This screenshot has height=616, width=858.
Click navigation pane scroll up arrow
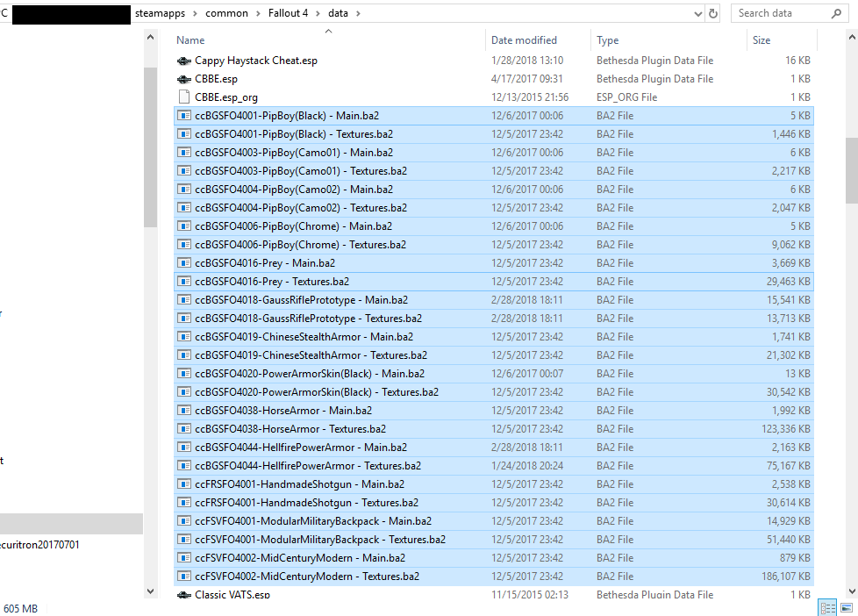[x=151, y=38]
